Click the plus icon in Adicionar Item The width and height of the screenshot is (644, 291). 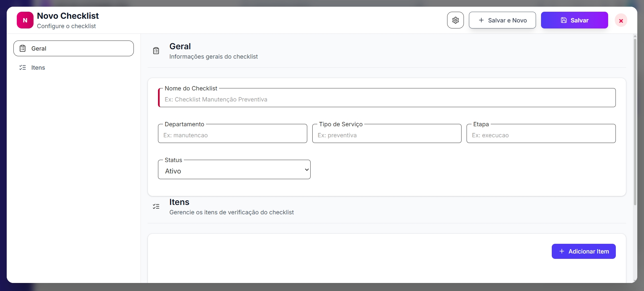click(561, 251)
